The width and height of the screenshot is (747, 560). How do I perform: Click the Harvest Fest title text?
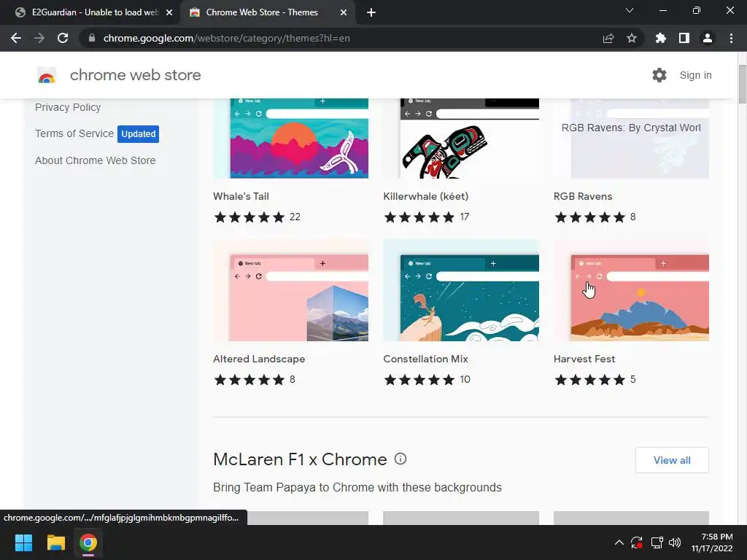(584, 359)
